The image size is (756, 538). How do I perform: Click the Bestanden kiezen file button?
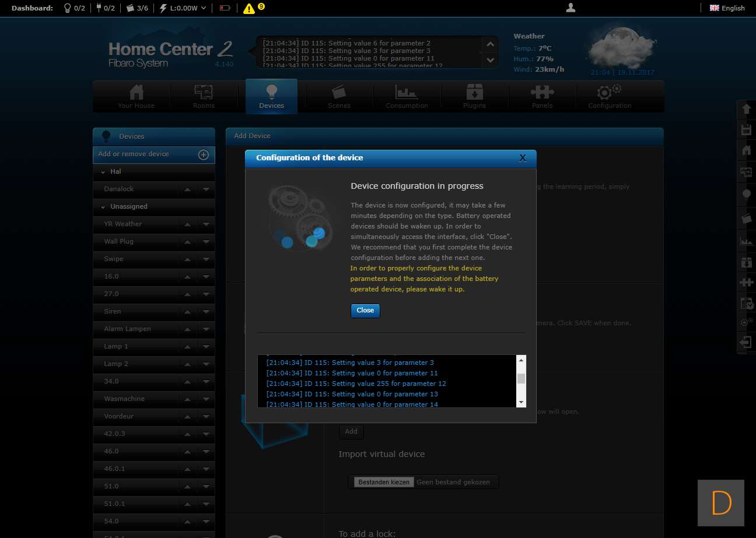(x=384, y=482)
